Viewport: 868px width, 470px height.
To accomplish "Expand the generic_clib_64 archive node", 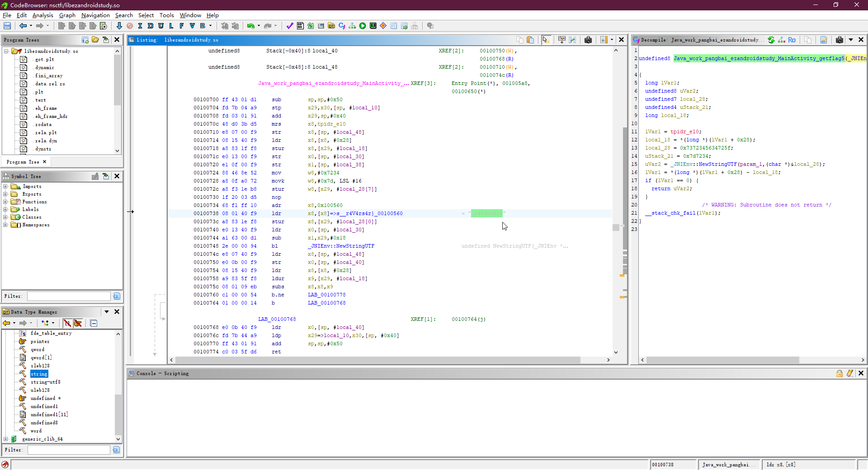I will pyautogui.click(x=5, y=439).
